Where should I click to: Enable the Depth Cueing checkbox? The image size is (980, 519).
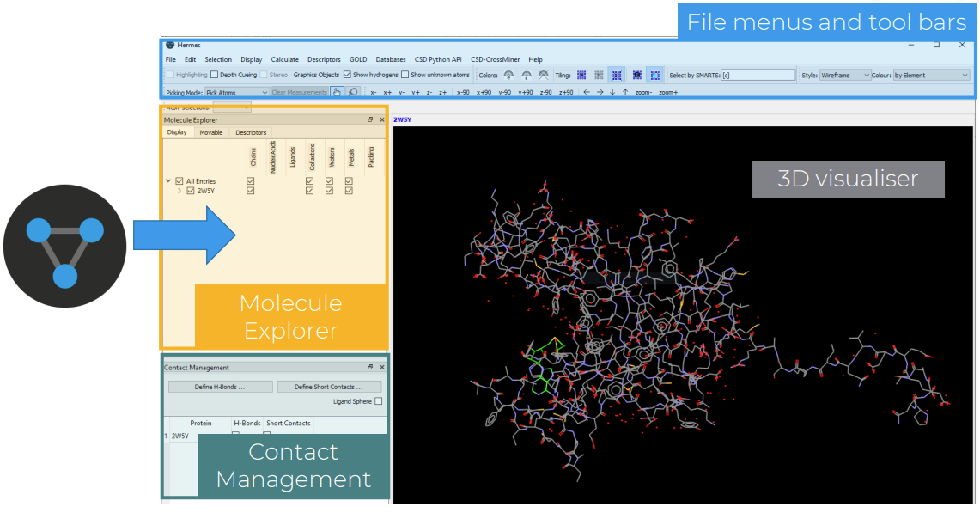214,76
